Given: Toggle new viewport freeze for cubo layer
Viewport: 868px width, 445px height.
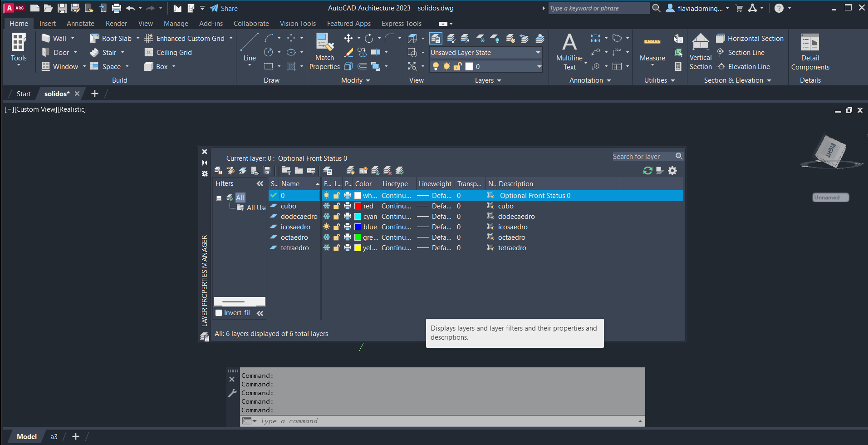Looking at the screenshot, I should click(x=490, y=206).
